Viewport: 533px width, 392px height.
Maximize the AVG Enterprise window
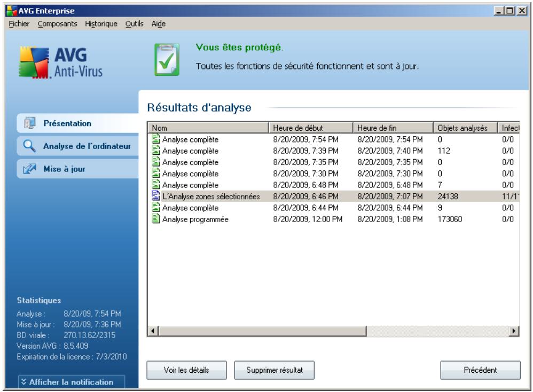pos(510,11)
